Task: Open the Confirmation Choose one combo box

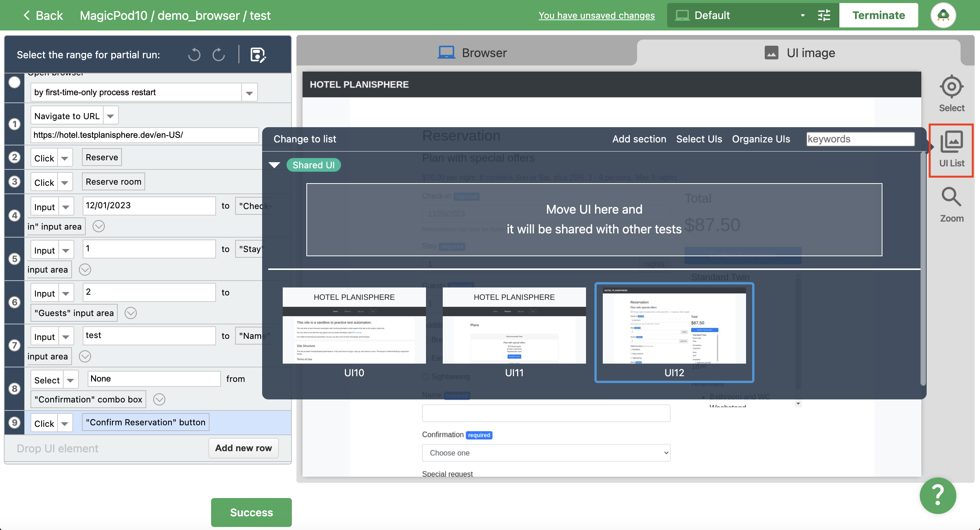Action: [x=546, y=453]
